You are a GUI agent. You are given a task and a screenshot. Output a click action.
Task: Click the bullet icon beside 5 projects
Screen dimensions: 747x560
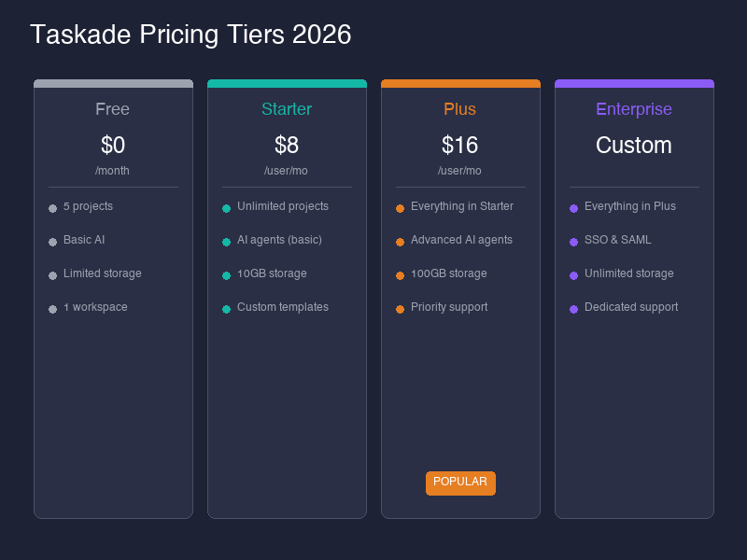coord(52,207)
